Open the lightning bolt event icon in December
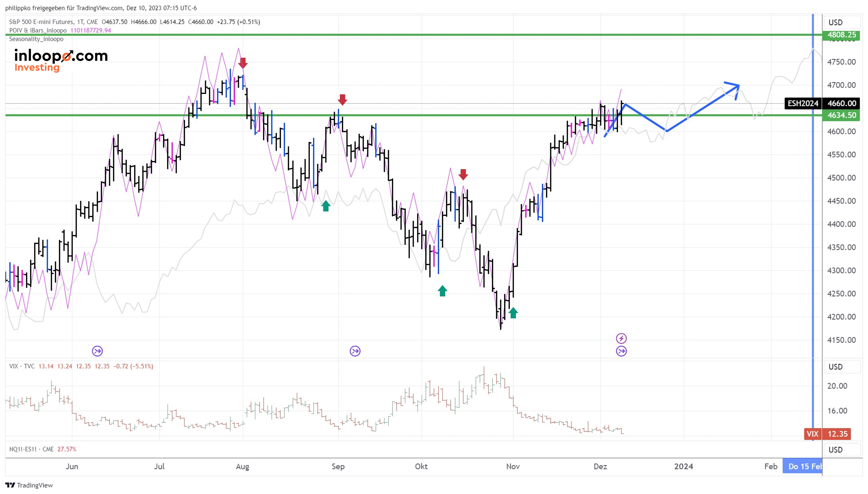The width and height of the screenshot is (868, 494). tap(621, 338)
